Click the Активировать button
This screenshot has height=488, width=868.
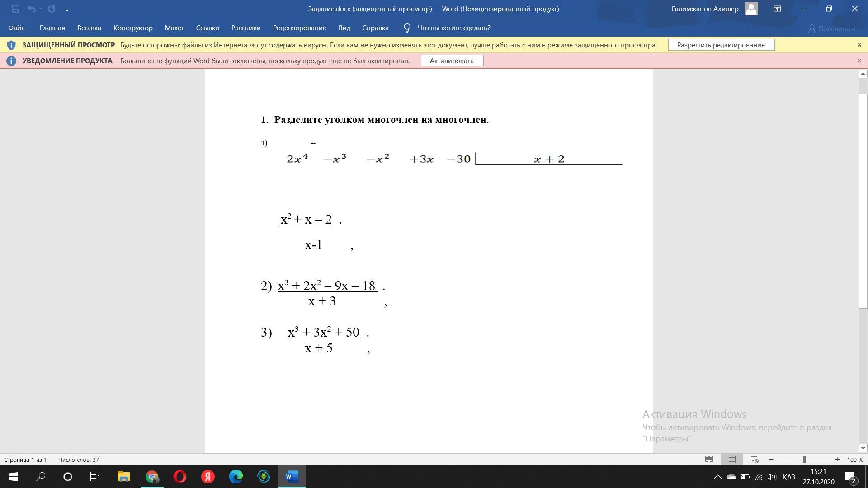pos(452,61)
